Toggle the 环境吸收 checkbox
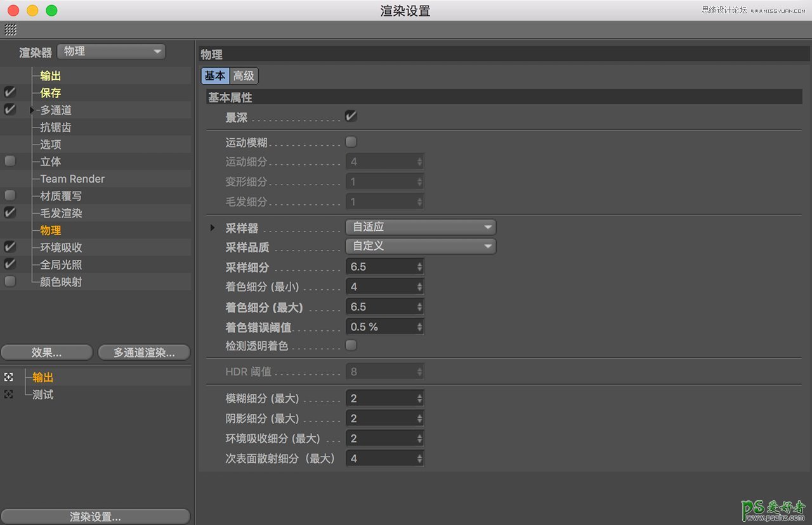The image size is (812, 525). pyautogui.click(x=10, y=247)
